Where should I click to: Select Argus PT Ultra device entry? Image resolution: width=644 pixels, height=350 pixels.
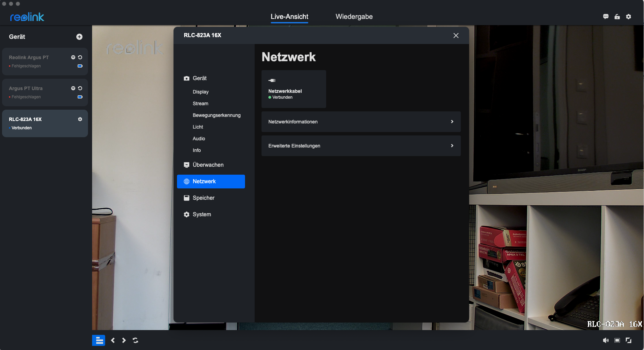click(x=38, y=92)
